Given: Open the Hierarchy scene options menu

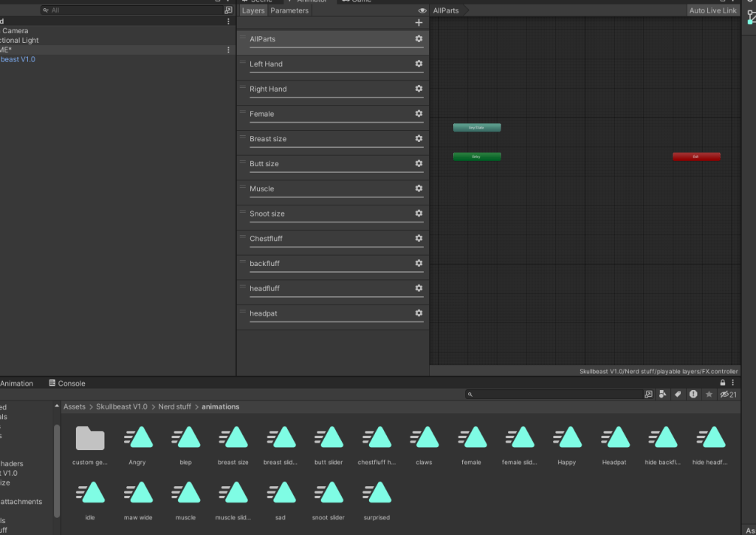Looking at the screenshot, I should pyautogui.click(x=228, y=50).
